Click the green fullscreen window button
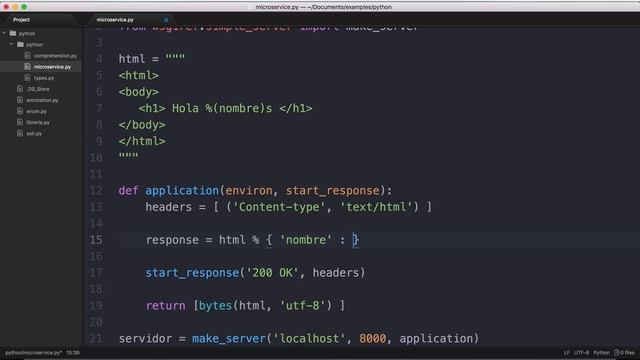The image size is (640, 360). 24,7
